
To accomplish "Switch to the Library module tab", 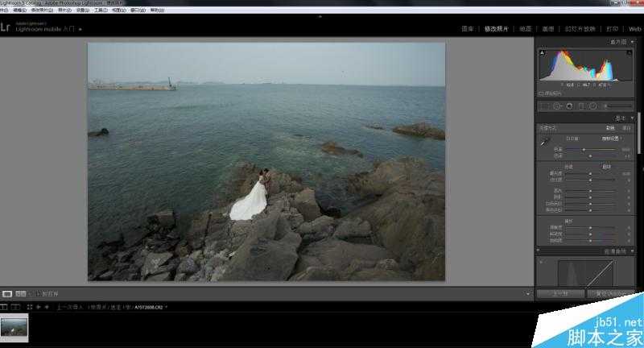I will point(468,28).
